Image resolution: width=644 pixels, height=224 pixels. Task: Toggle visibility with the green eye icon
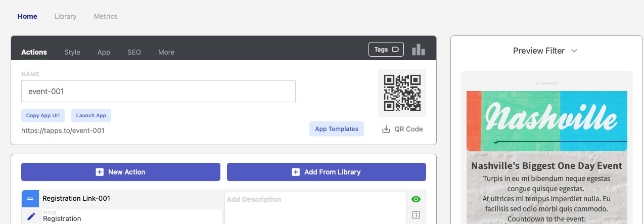pos(416,199)
